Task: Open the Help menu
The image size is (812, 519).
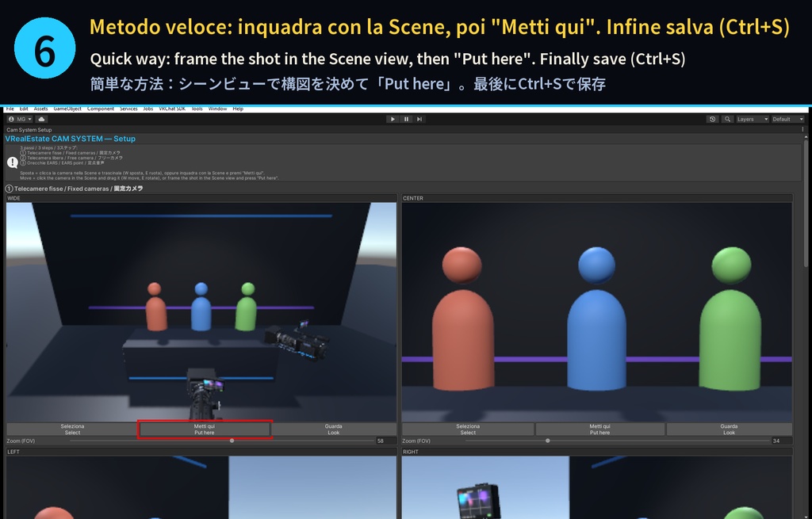Action: coord(238,109)
